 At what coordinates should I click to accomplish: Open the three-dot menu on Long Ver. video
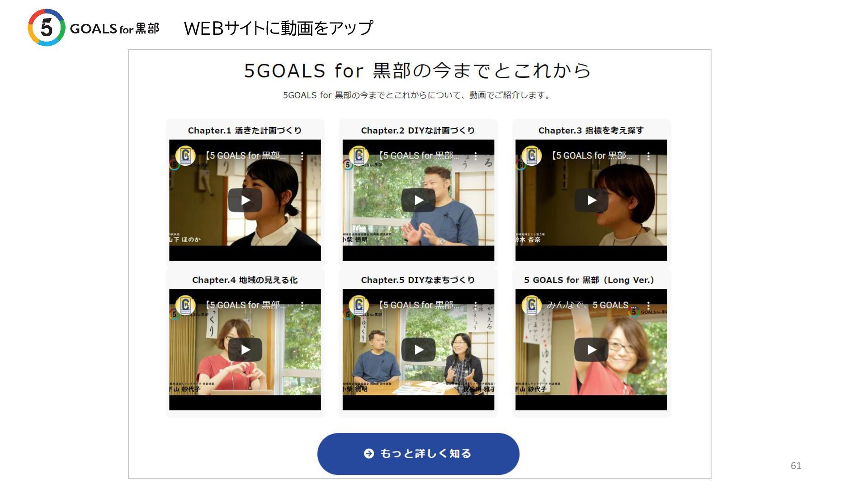pyautogui.click(x=648, y=305)
